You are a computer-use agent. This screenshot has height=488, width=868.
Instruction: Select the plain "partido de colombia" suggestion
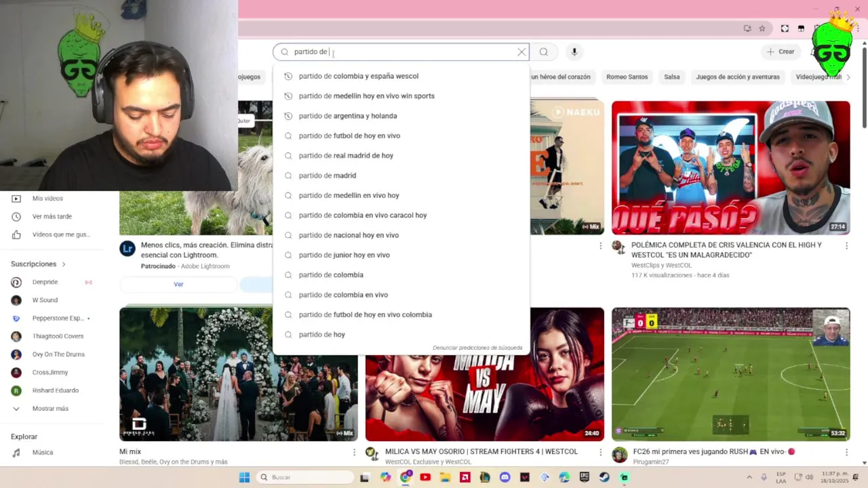[x=401, y=274]
